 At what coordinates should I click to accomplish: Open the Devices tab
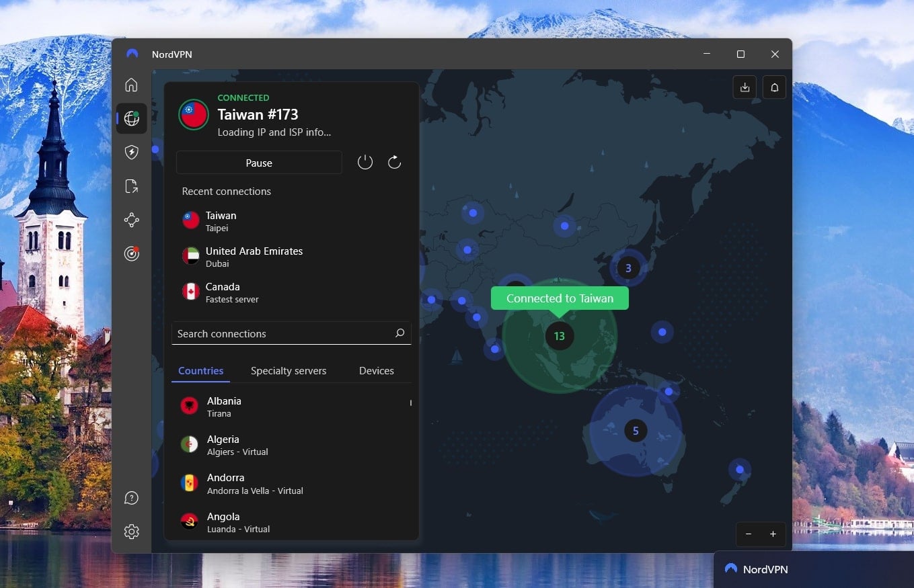(x=376, y=370)
